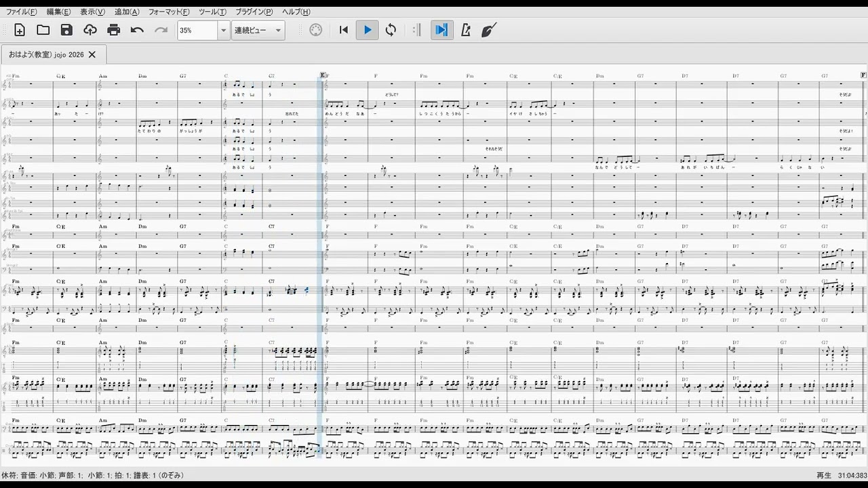Print the score using printer icon

114,30
